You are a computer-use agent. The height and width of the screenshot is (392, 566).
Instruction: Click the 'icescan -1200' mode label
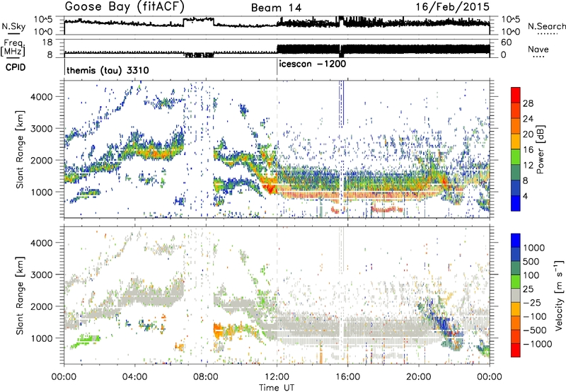[x=313, y=64]
